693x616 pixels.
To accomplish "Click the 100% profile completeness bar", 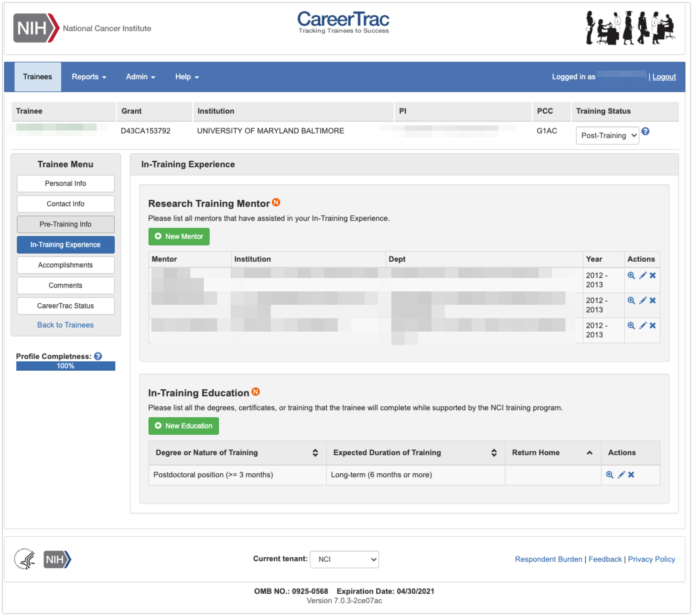I will point(66,366).
